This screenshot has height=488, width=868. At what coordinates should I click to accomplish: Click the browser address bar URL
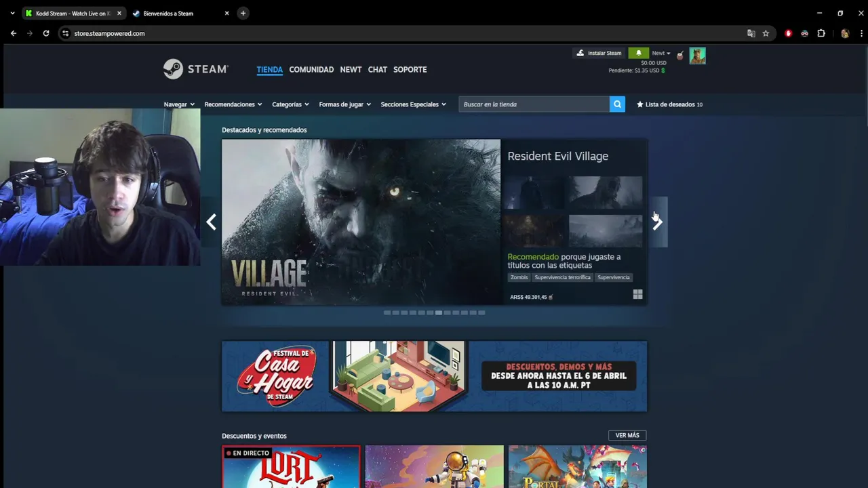tap(109, 33)
